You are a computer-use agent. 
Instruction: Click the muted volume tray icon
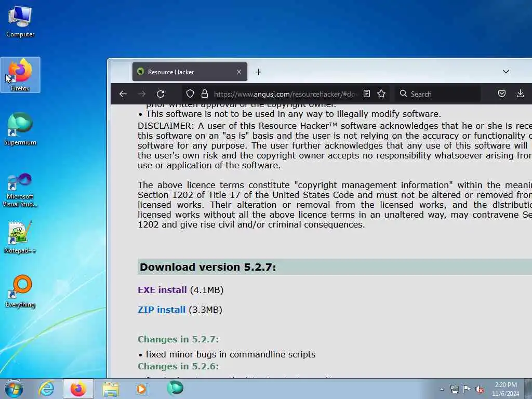(x=480, y=390)
